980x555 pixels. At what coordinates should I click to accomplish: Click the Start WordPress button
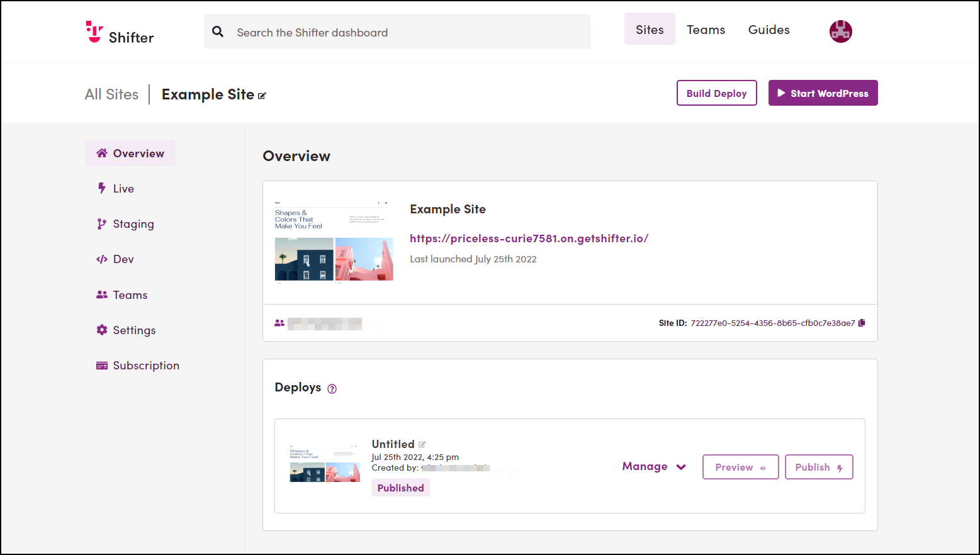tap(823, 93)
